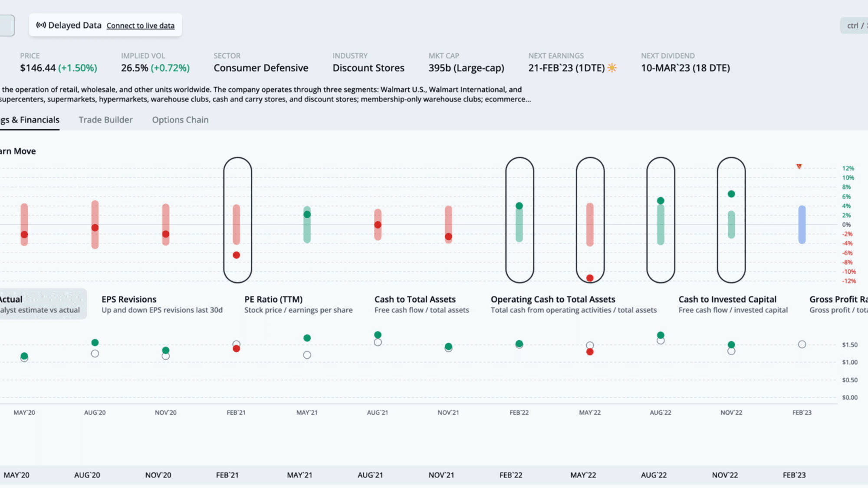This screenshot has height=488, width=868.
Task: Click the green NOV'22 earnings move dot
Action: [x=731, y=194]
